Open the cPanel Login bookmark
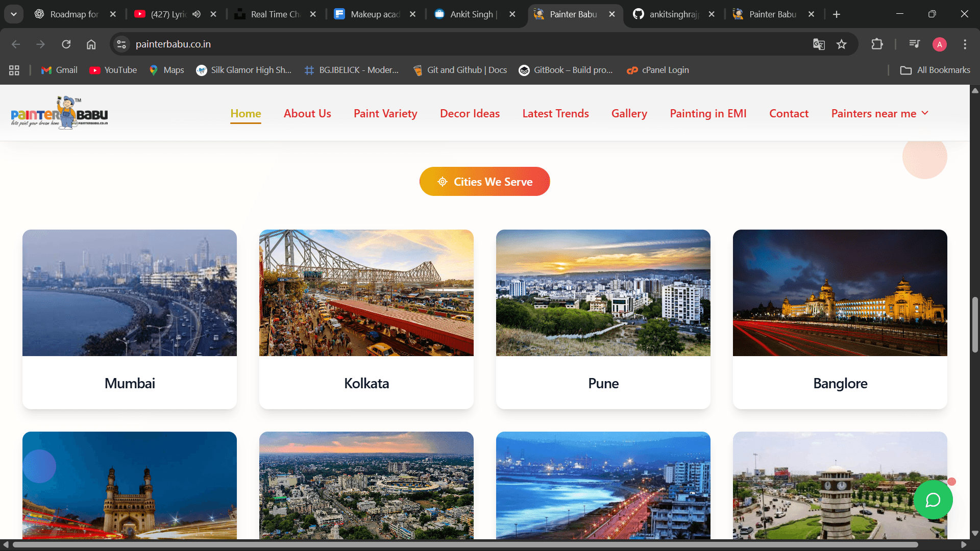 coord(658,70)
